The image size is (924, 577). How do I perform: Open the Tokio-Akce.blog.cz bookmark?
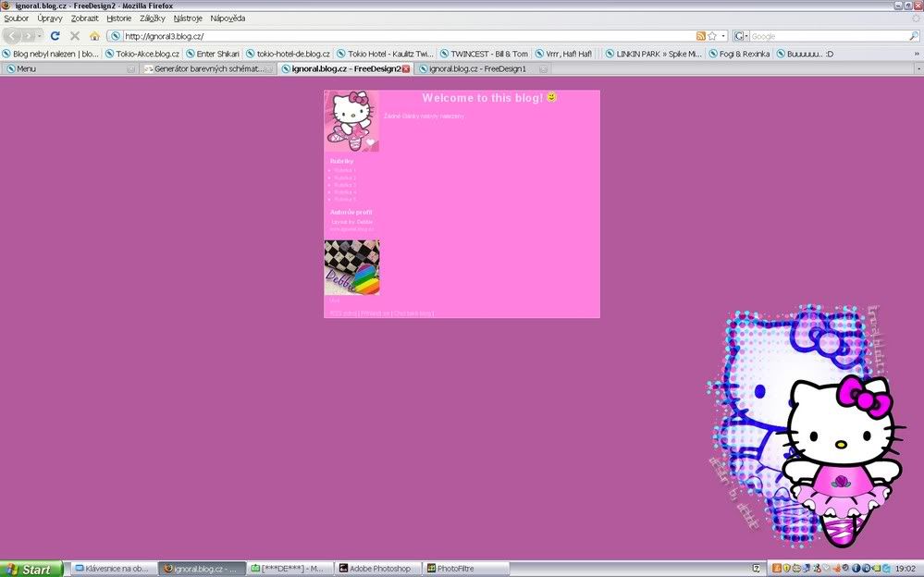[147, 54]
